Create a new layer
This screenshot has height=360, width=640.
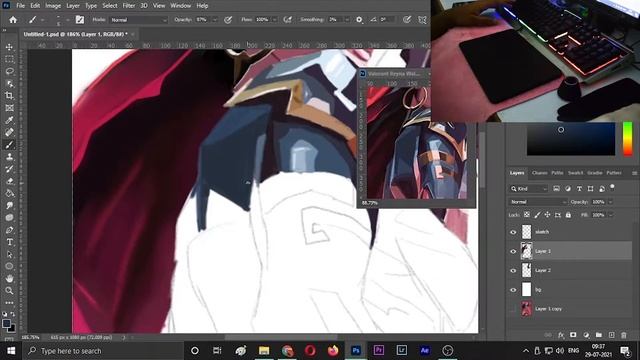click(611, 335)
